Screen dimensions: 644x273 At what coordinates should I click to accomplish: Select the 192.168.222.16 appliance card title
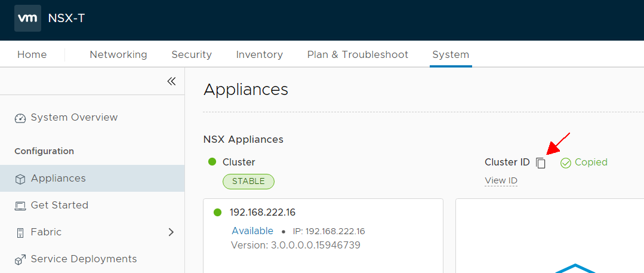pyautogui.click(x=263, y=213)
